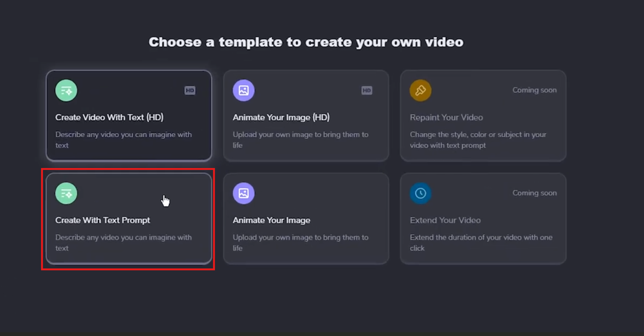The width and height of the screenshot is (644, 336).
Task: Click "Change the style, color or subject" description
Action: (478, 140)
